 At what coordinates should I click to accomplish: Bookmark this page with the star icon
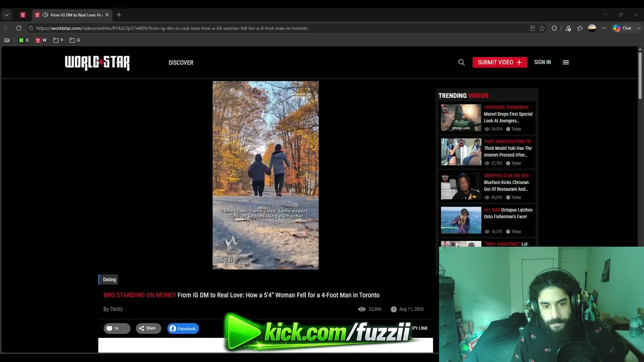point(542,28)
